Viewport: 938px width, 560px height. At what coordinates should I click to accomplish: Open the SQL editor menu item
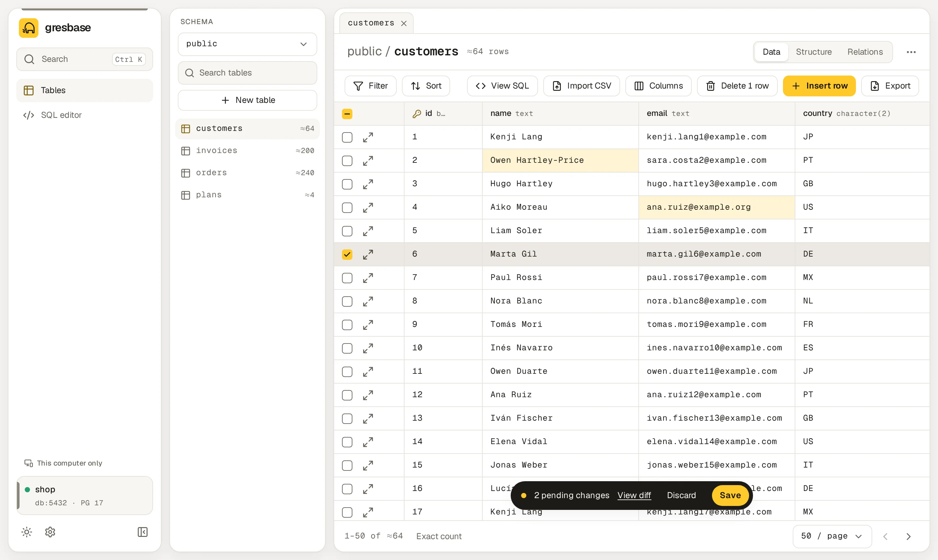coord(85,115)
